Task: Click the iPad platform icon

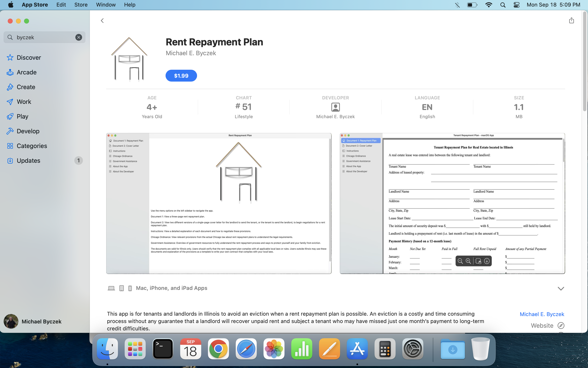Action: (122, 288)
